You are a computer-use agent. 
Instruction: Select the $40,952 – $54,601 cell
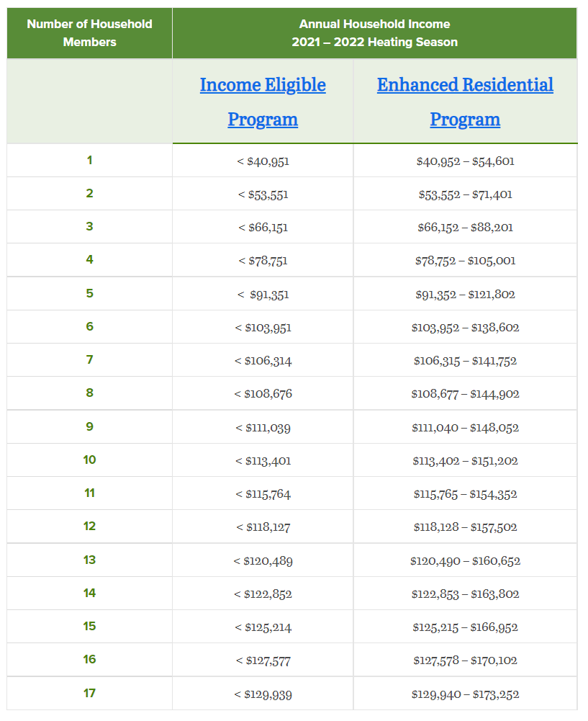(465, 161)
